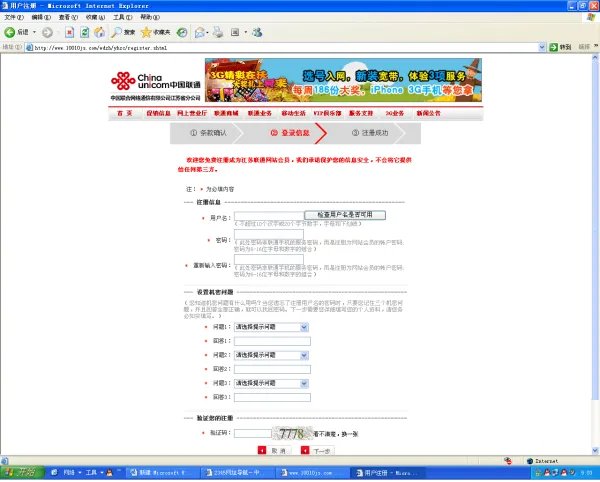Click the 7778 captcha image
600x482 pixels.
tap(292, 433)
